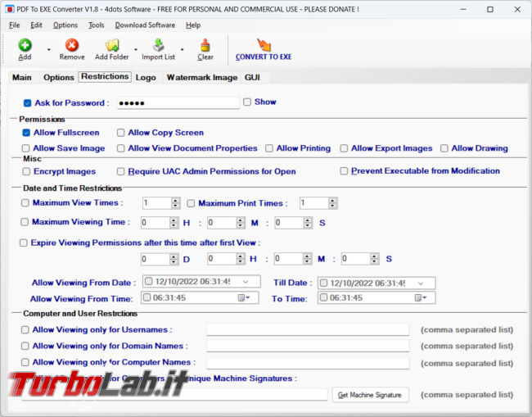
Task: Expand the Allow Viewing From Date picker
Action: point(246,282)
